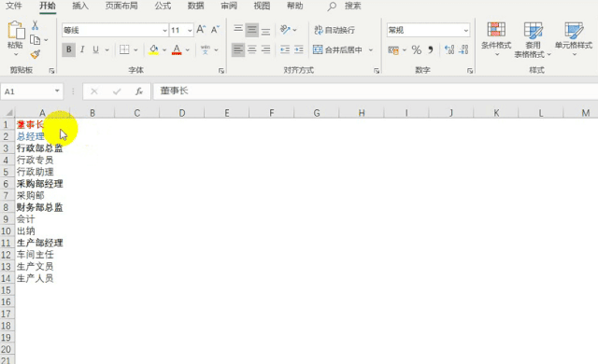
Task: Align text to bottom
Action: click(x=265, y=30)
